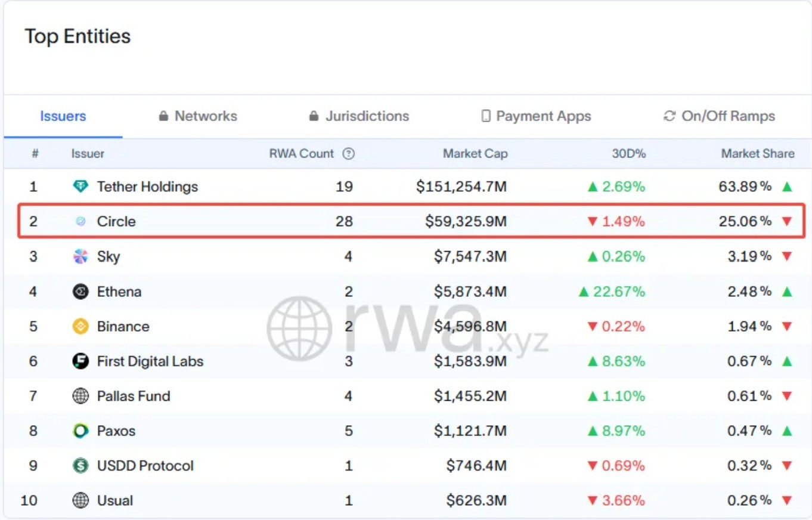Open the Tether Holdings issuer name
This screenshot has width=812, height=520.
(147, 187)
